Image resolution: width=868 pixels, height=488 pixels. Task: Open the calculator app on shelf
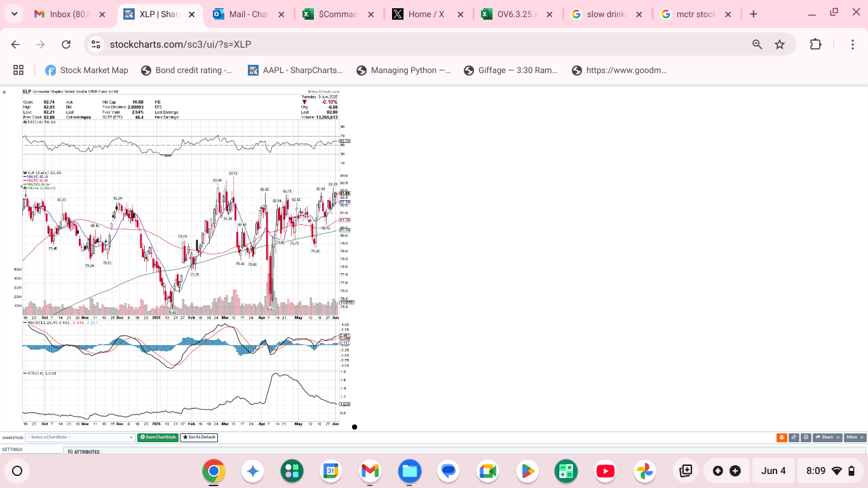click(566, 471)
